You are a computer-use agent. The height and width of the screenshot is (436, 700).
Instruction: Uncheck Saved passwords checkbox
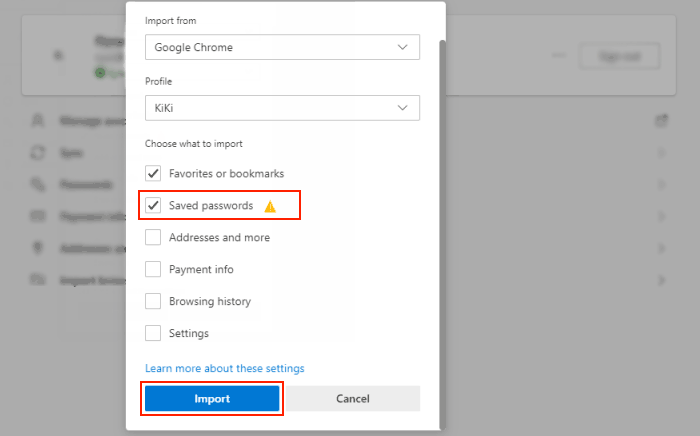tap(153, 205)
